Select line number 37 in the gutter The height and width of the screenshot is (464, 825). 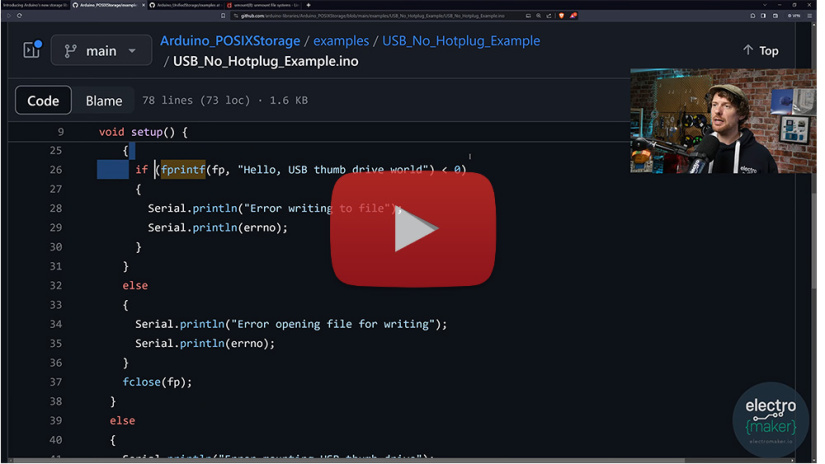point(56,382)
